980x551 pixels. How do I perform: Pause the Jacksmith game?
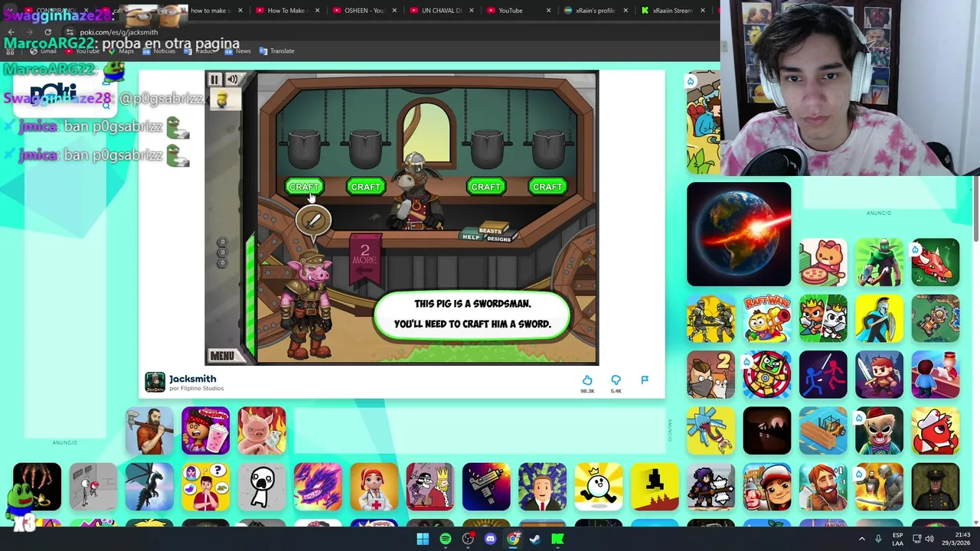(214, 80)
